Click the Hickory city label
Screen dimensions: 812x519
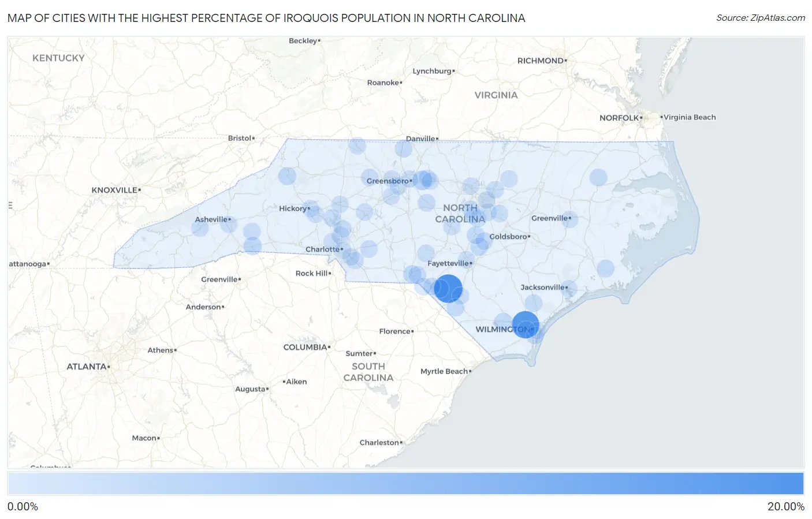(x=293, y=208)
